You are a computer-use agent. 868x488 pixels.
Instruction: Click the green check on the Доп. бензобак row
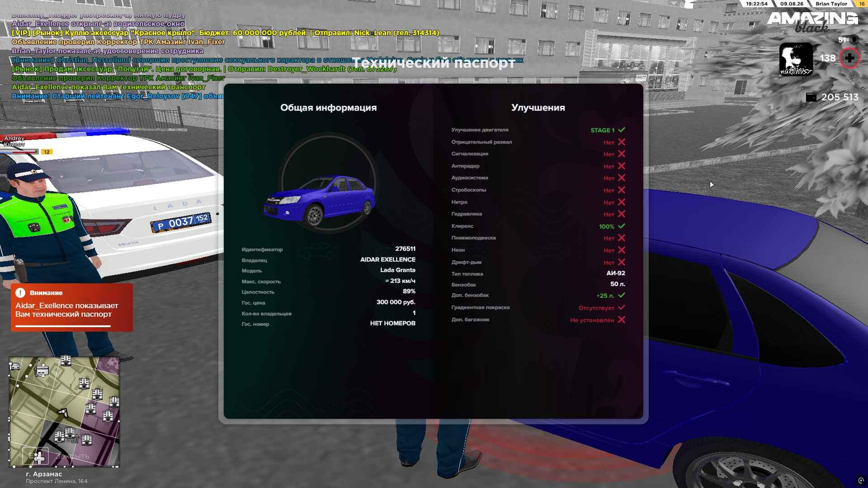622,295
